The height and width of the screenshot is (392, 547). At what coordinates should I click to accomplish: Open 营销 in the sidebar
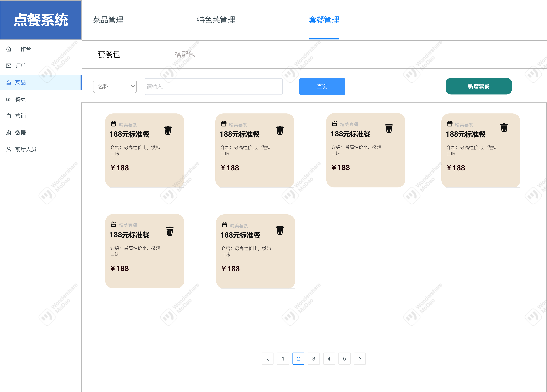tap(41, 116)
